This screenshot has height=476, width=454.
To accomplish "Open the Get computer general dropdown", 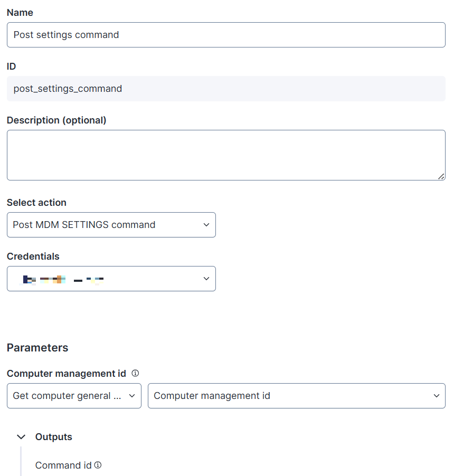I will coord(74,396).
